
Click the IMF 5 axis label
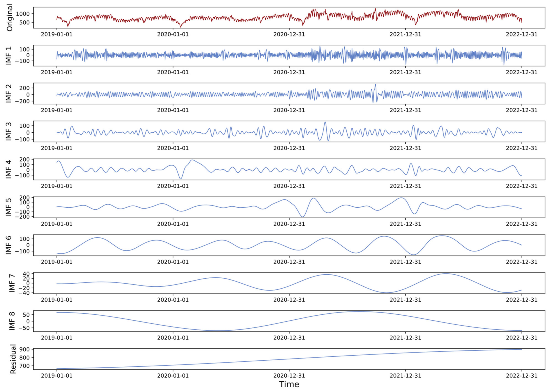[x=9, y=207]
